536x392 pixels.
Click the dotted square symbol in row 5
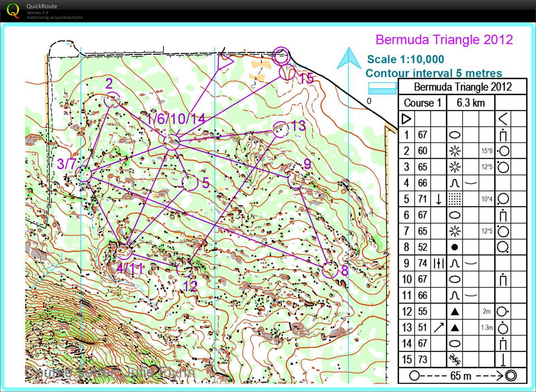[454, 199]
